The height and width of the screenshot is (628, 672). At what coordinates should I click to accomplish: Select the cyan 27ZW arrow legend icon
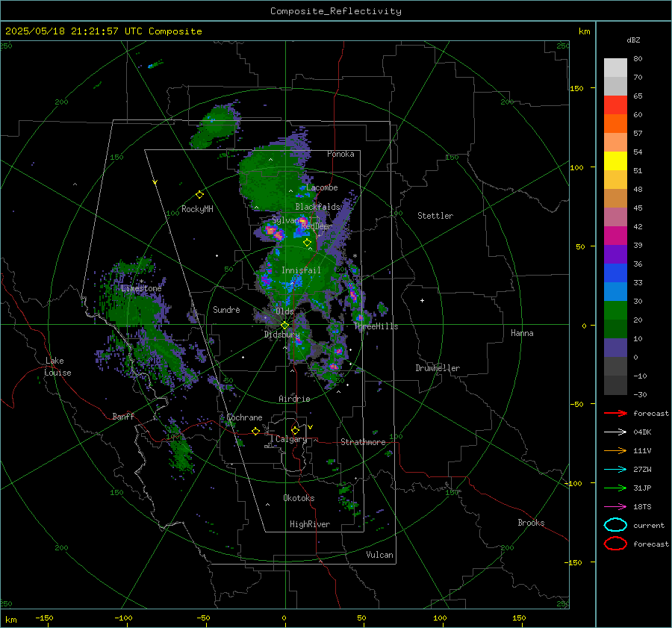coord(615,470)
